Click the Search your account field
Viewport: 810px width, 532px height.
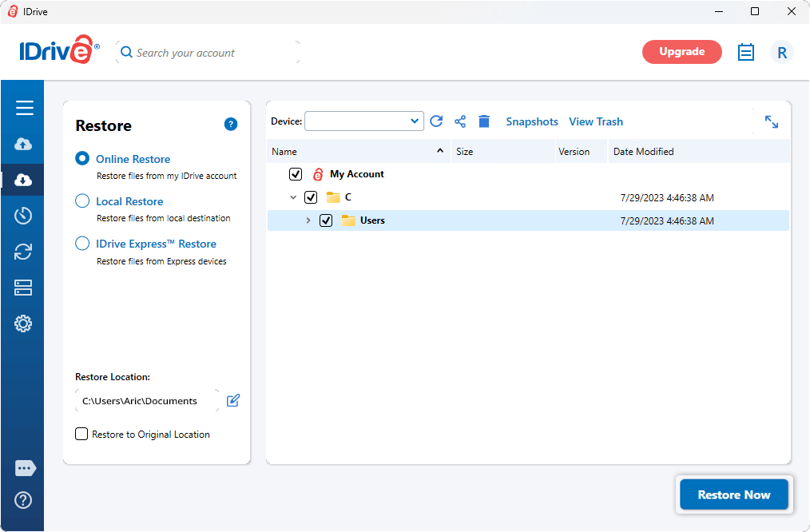[x=208, y=53]
